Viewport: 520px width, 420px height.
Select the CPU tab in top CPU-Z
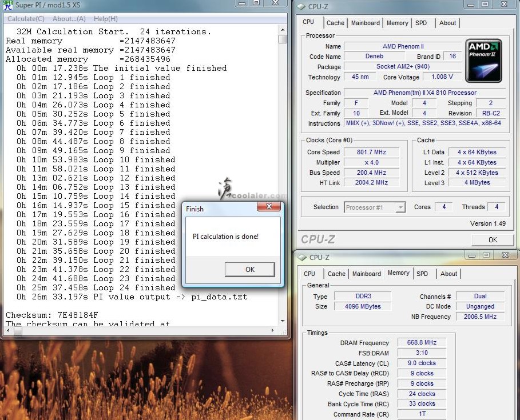(x=308, y=22)
